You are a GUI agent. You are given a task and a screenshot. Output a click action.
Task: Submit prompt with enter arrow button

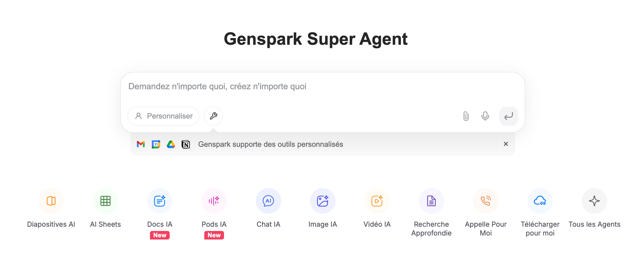[x=509, y=116]
